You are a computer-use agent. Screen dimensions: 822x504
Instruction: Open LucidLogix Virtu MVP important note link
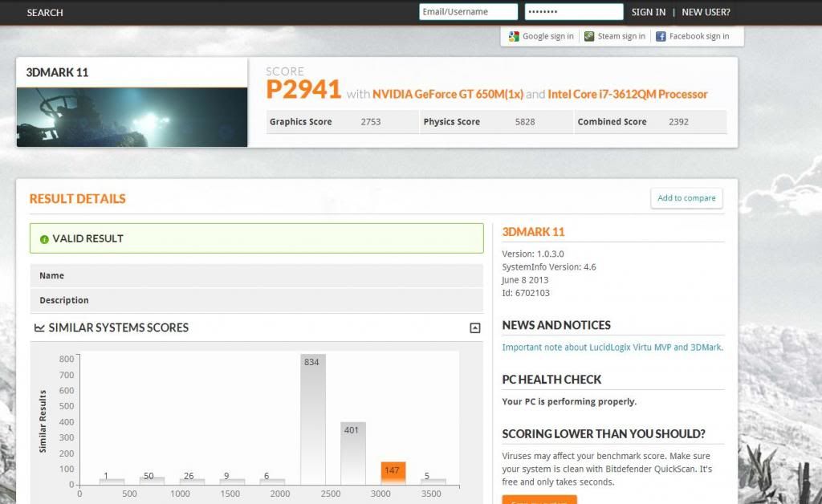point(612,348)
